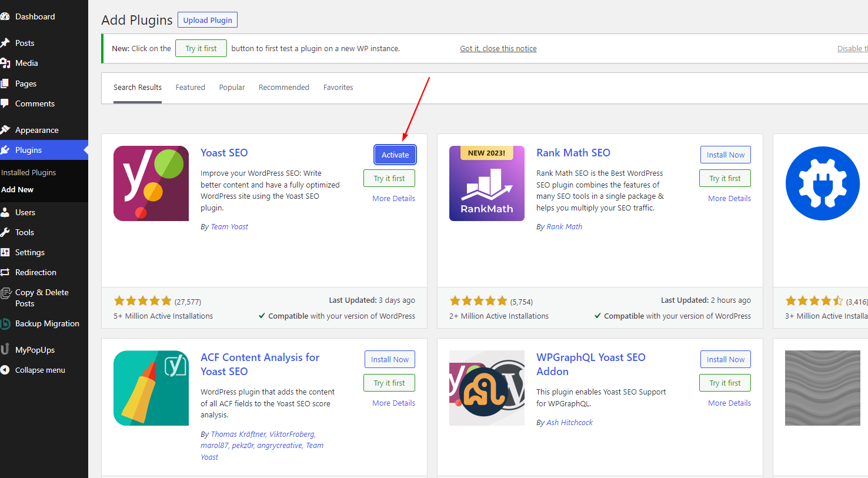Open the Posts menu

25,43
